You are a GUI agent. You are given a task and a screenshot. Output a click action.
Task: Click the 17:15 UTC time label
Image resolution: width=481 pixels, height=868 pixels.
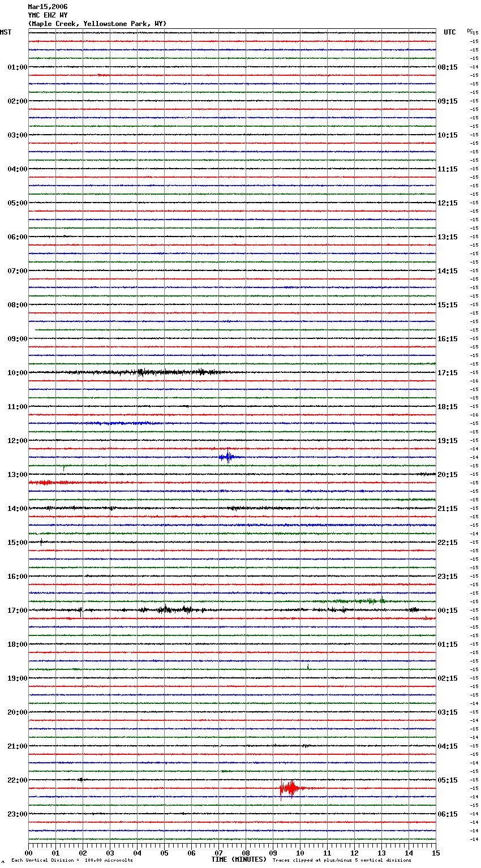pos(448,373)
